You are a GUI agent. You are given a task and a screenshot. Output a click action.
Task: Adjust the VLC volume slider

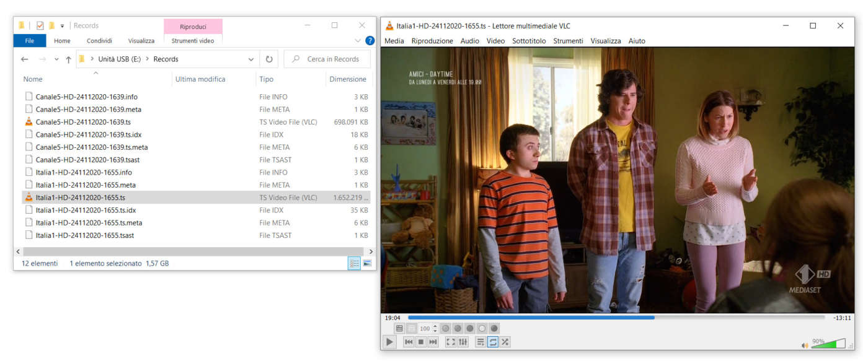[x=828, y=344]
